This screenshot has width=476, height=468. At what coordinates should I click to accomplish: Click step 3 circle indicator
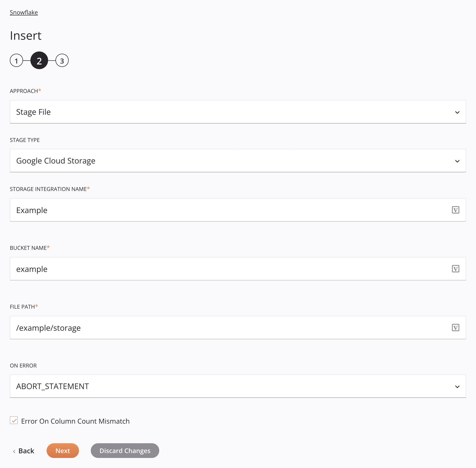coord(61,60)
